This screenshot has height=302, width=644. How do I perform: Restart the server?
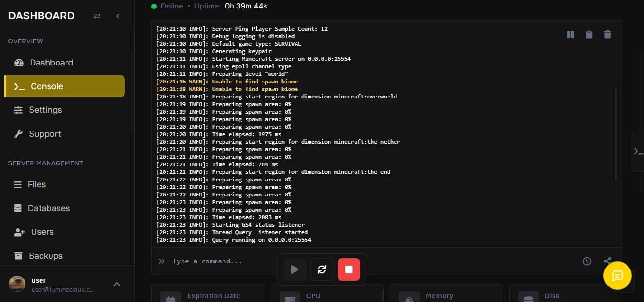[322, 269]
